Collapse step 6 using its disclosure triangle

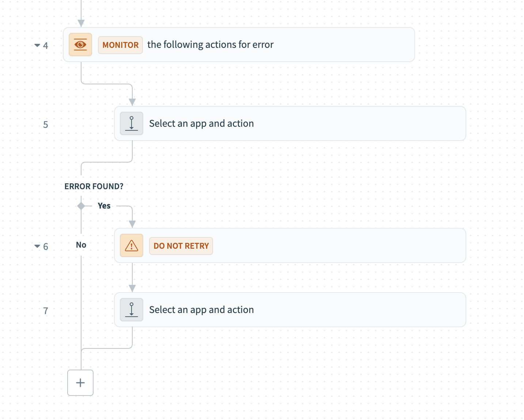click(37, 246)
